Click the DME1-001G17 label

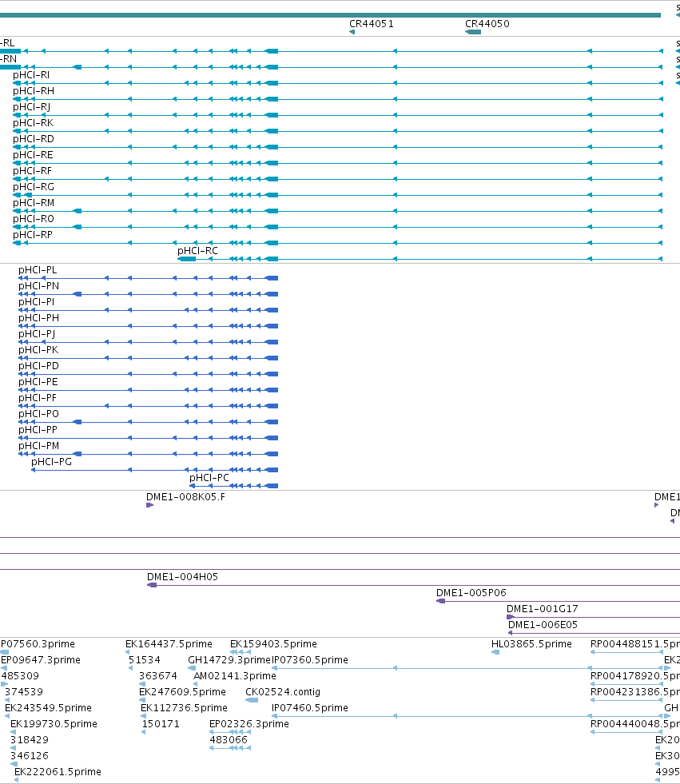click(543, 609)
